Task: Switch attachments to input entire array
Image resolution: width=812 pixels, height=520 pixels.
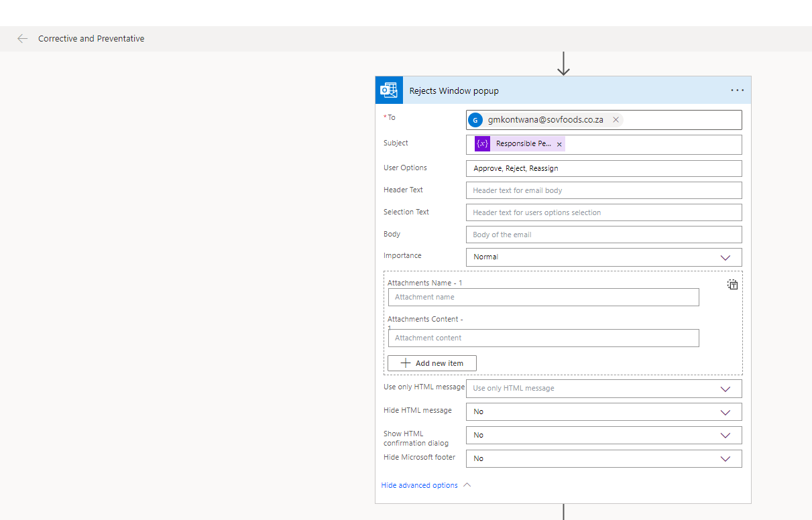Action: [733, 284]
